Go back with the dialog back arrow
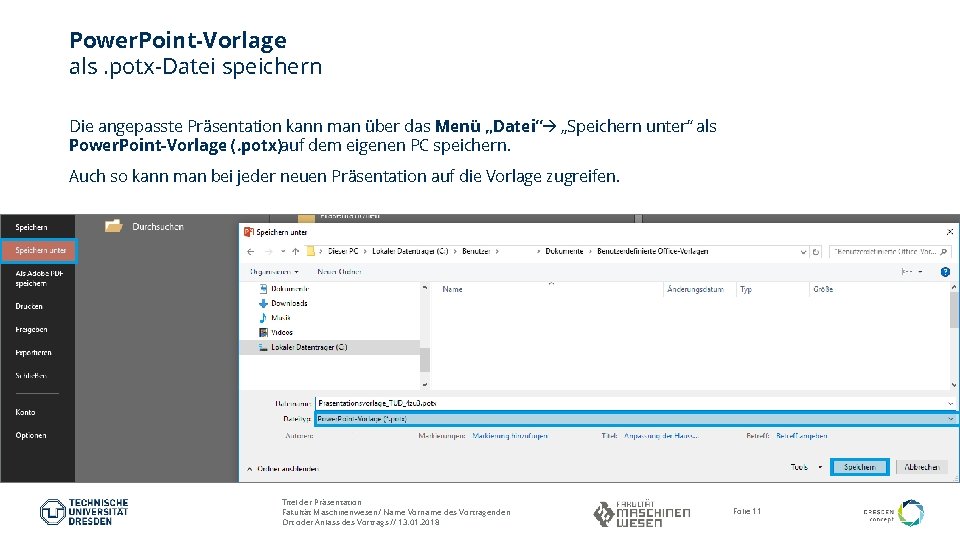960x540 pixels. click(250, 252)
